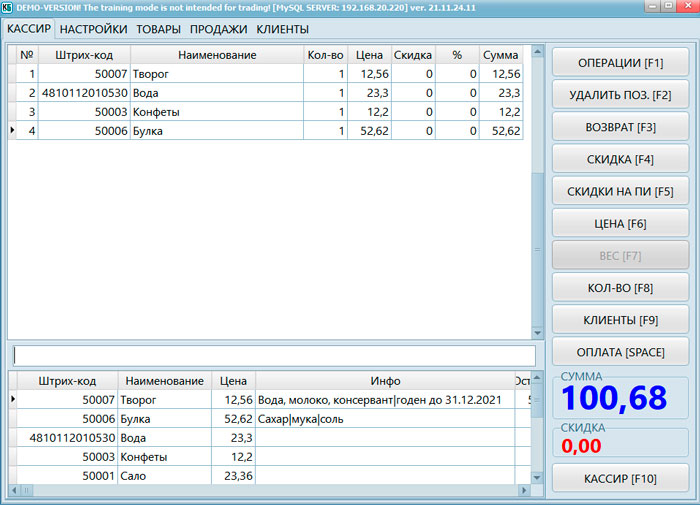Click the Кол-во column header
This screenshot has width=700, height=505.
(x=325, y=55)
